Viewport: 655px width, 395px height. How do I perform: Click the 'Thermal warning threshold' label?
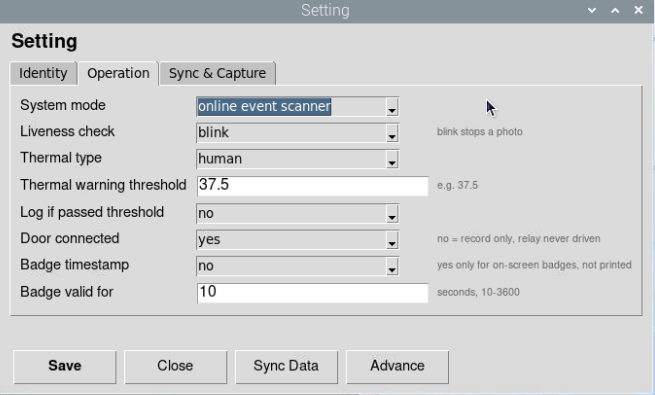[103, 185]
